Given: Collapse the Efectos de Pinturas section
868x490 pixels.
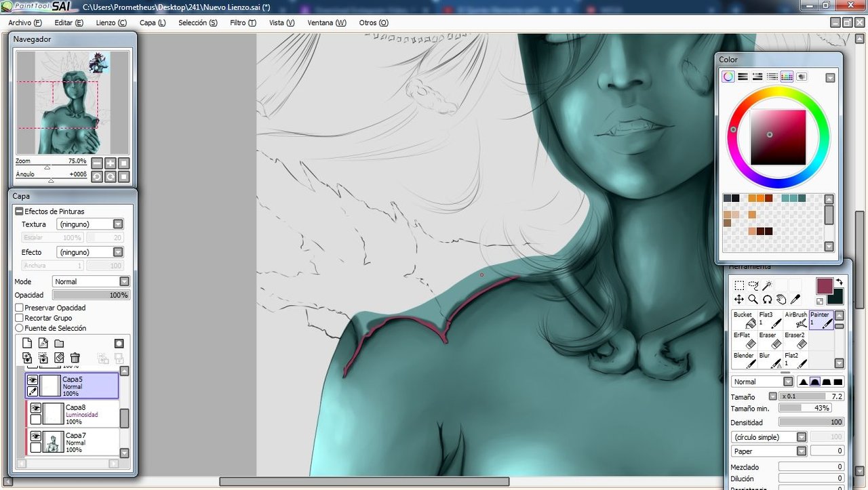Looking at the screenshot, I should [19, 211].
